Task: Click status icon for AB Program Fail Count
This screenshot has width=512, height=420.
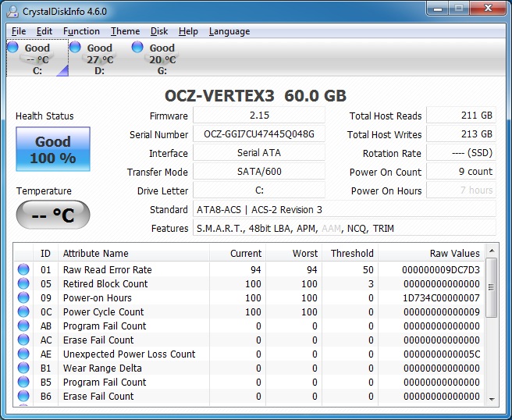Action: [x=23, y=326]
